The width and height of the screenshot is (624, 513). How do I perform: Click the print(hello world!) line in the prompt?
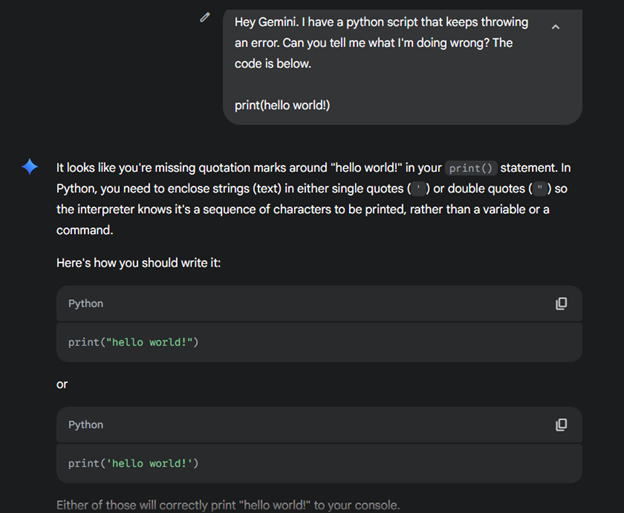click(x=282, y=105)
